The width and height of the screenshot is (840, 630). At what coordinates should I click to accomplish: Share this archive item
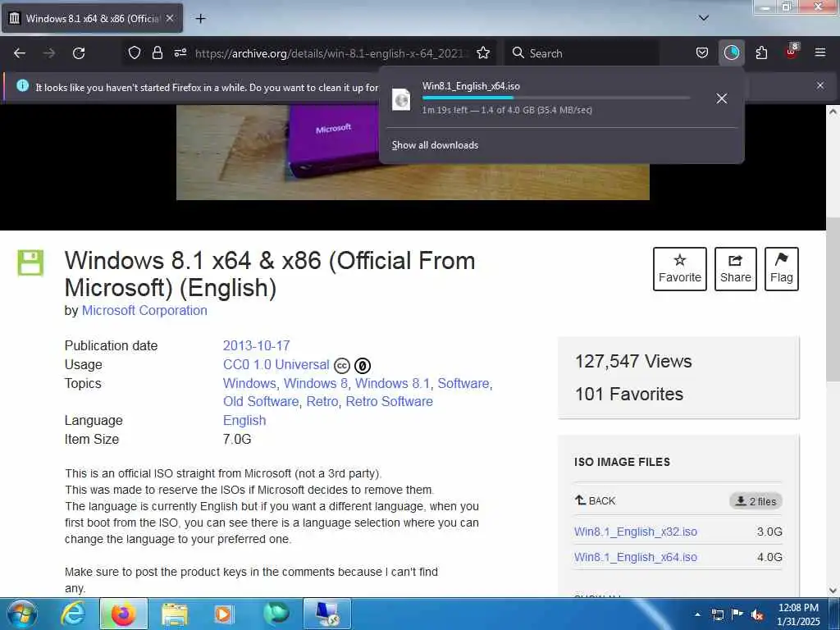pos(736,269)
